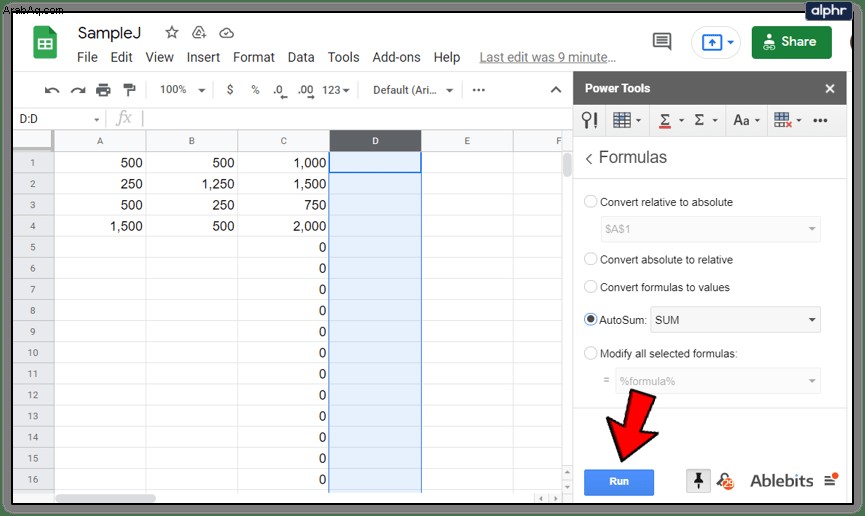This screenshot has height=516, width=865.
Task: Show more toolbar options
Action: coord(478,89)
